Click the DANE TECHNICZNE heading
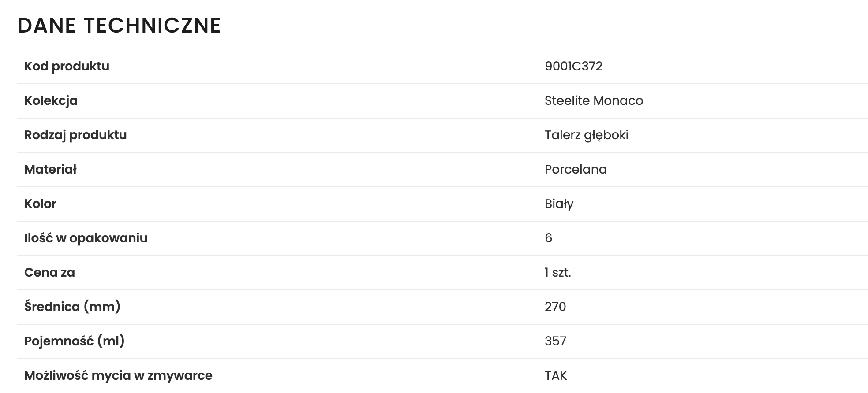868x393 pixels. [x=119, y=25]
